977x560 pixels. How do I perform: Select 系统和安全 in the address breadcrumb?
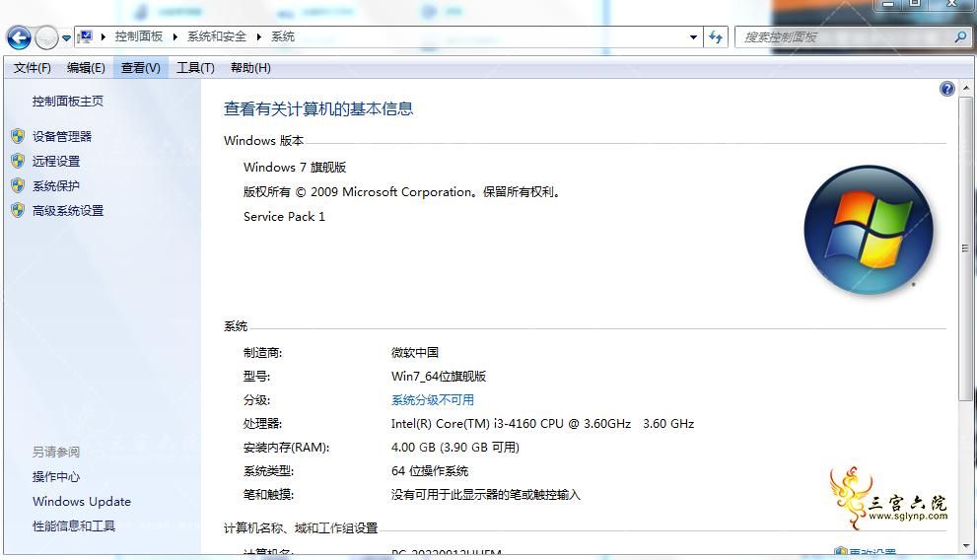pyautogui.click(x=217, y=36)
